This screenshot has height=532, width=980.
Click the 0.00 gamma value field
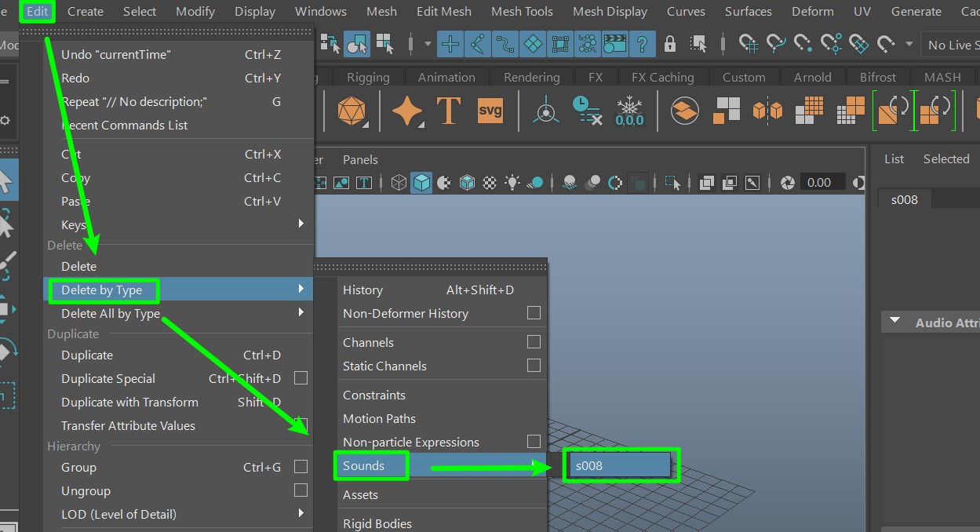click(x=819, y=182)
